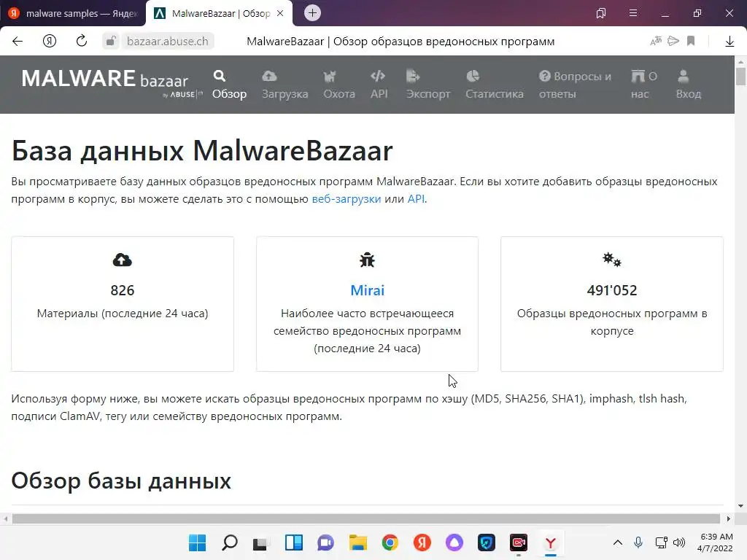The width and height of the screenshot is (747, 560).
Task: Open the clock showing 6:39 AM
Action: (x=716, y=542)
